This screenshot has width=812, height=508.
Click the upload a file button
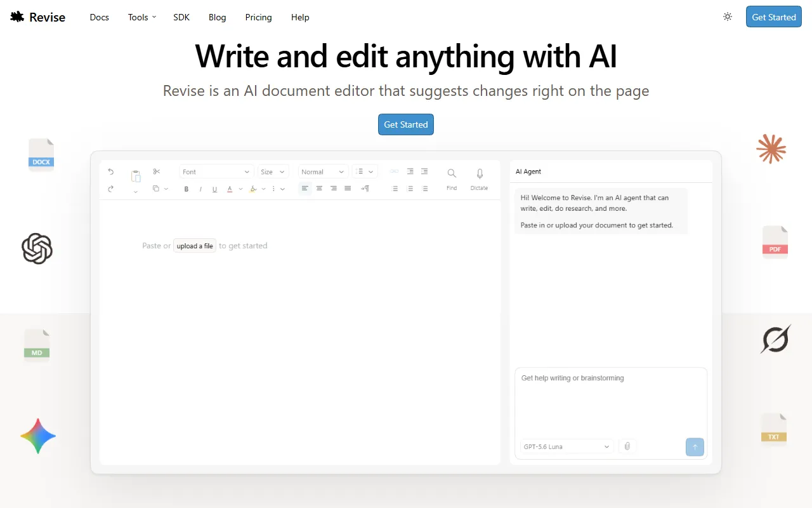pyautogui.click(x=195, y=246)
